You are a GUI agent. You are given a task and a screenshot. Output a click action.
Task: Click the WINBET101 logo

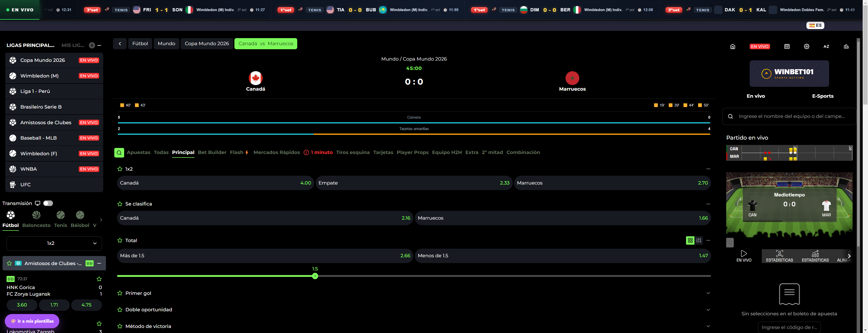click(789, 73)
